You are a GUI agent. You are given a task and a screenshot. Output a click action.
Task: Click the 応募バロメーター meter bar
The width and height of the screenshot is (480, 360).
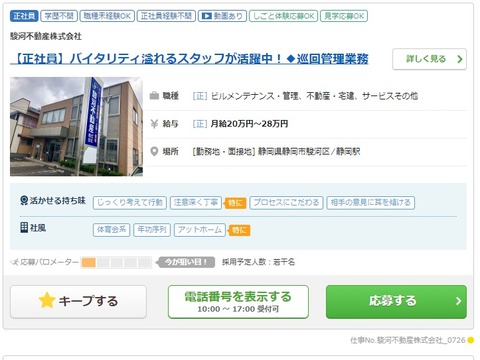116,262
